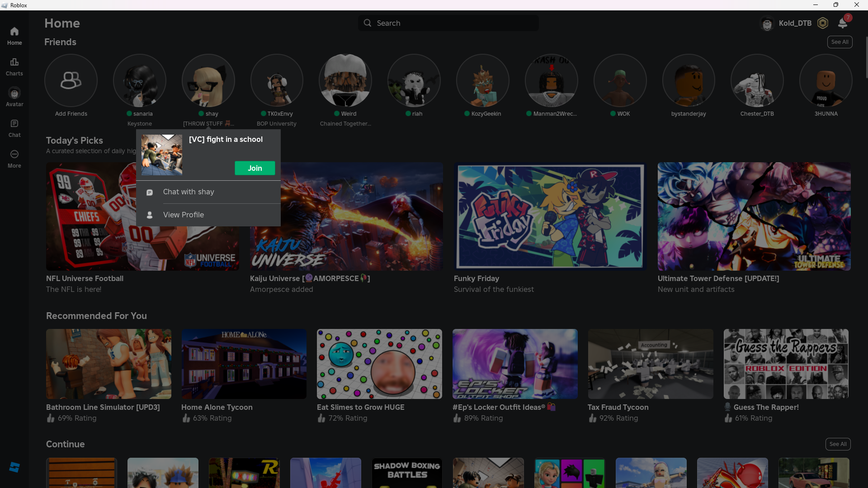Open #Ep's Locker Outfit Ideas thumbnail
Image resolution: width=868 pixels, height=488 pixels.
click(515, 364)
